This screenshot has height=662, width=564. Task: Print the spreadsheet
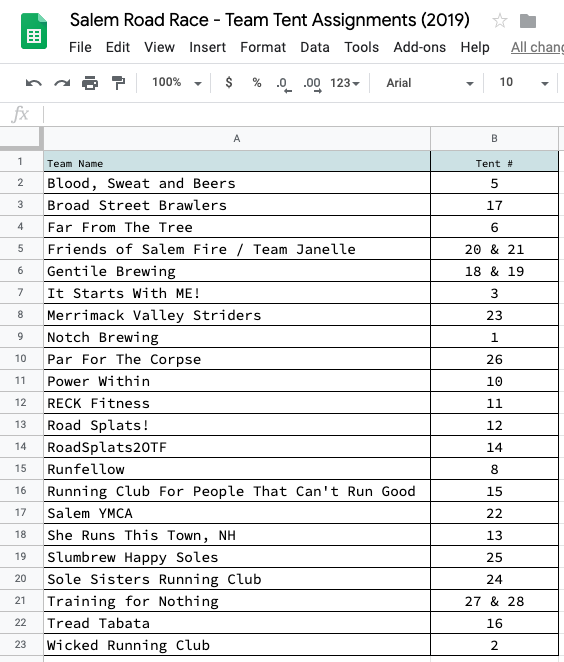click(90, 83)
